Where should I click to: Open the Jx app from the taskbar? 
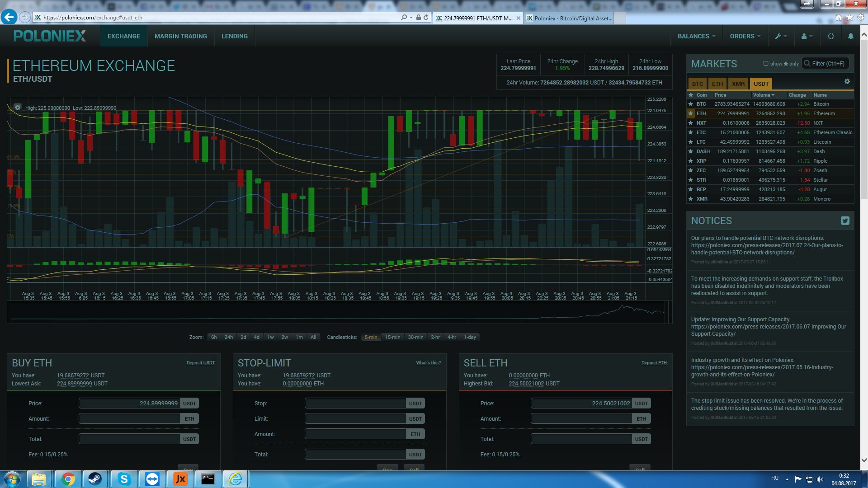pyautogui.click(x=180, y=479)
